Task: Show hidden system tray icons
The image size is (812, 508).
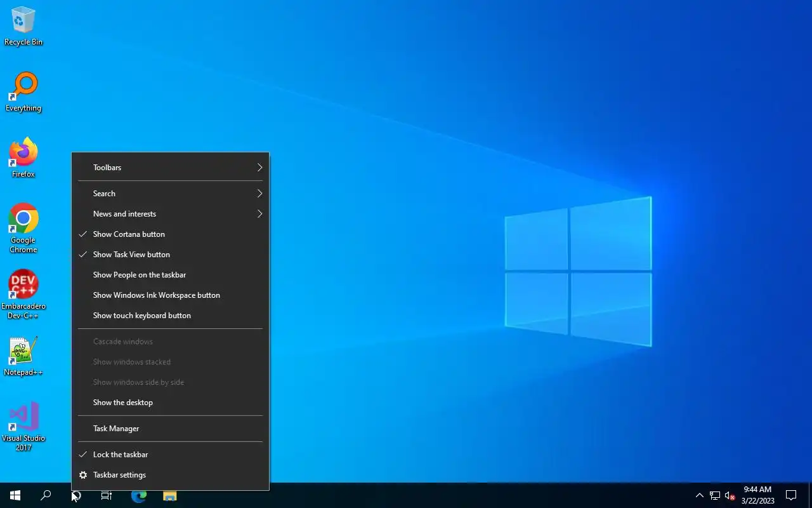Action: (699, 495)
